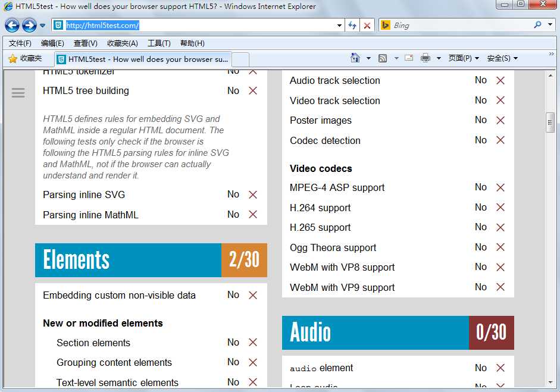The height and width of the screenshot is (392, 560).
Task: Open the 安全(S) dropdown menu
Action: pos(502,58)
